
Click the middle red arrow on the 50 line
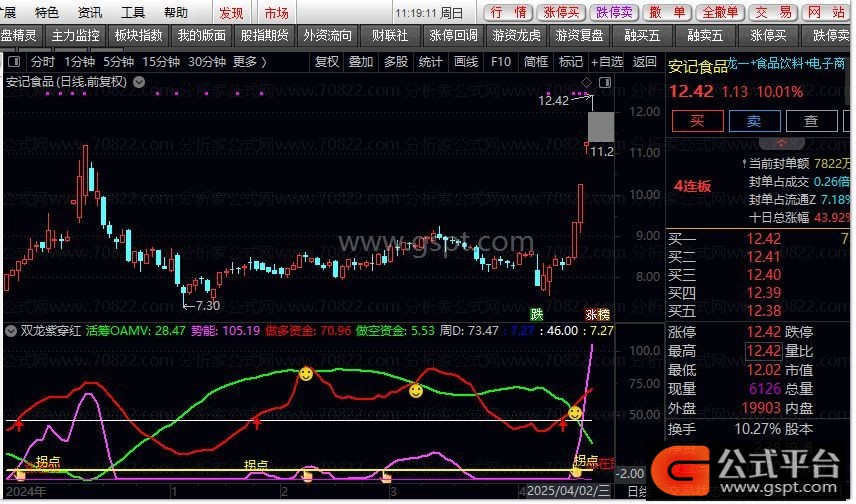click(x=256, y=422)
